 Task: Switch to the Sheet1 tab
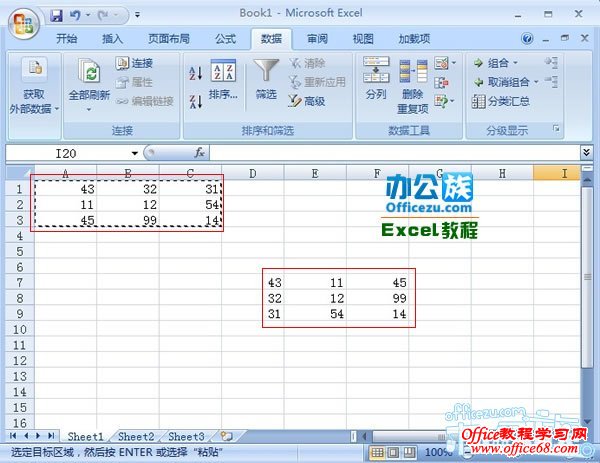pos(85,436)
